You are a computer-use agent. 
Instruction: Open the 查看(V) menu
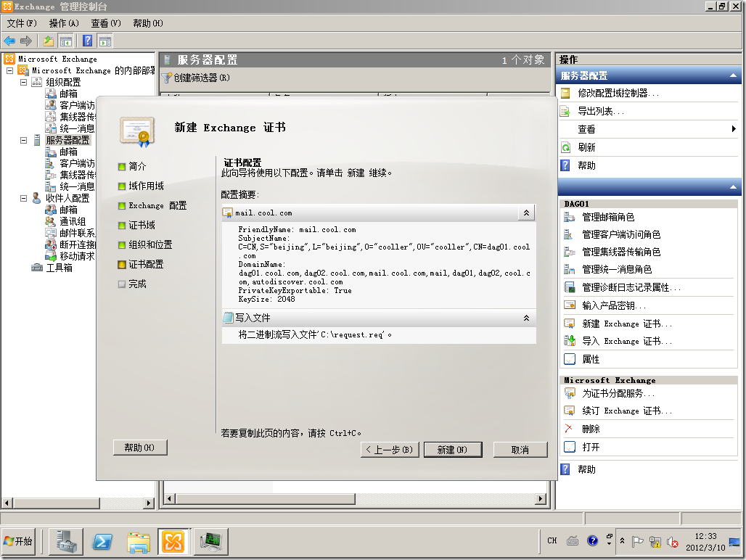click(104, 23)
